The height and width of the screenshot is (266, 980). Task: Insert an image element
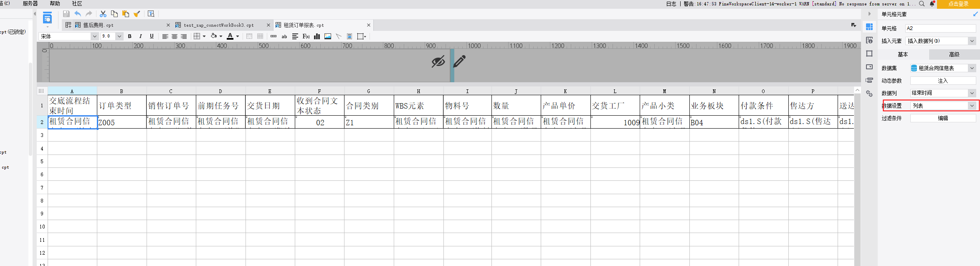[x=328, y=36]
